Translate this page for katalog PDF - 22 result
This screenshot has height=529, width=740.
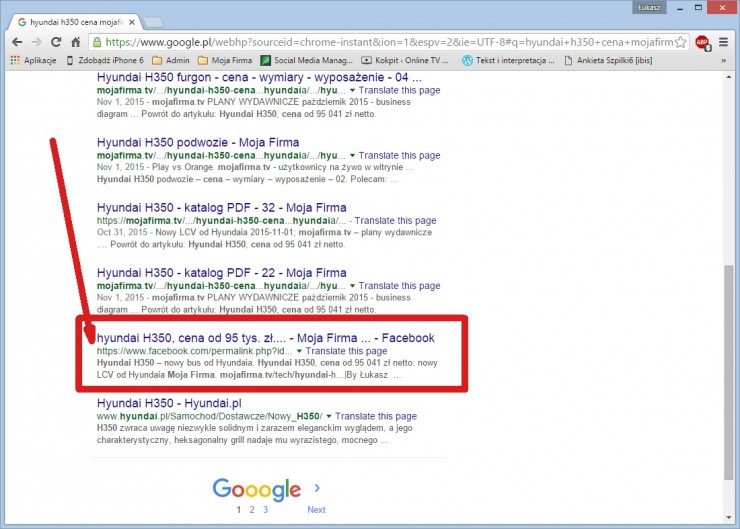tap(399, 285)
